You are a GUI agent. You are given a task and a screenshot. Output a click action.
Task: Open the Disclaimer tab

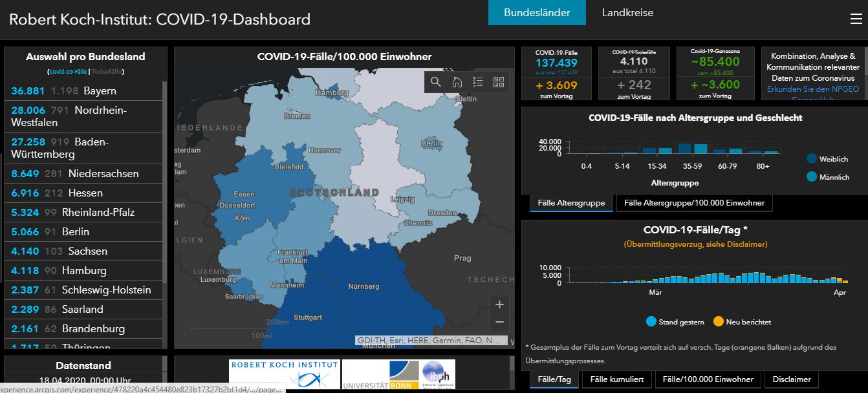791,379
